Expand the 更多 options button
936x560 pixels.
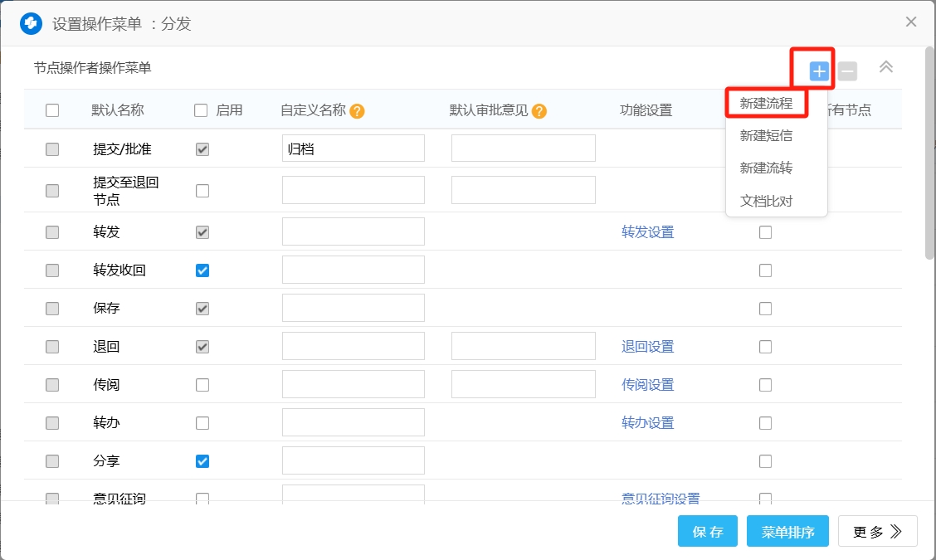coord(877,532)
